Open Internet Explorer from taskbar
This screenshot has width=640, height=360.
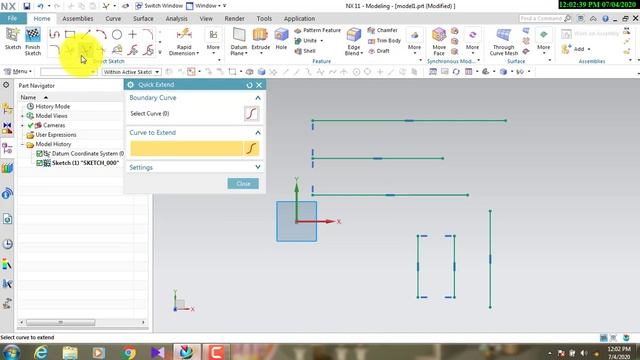click(x=41, y=352)
